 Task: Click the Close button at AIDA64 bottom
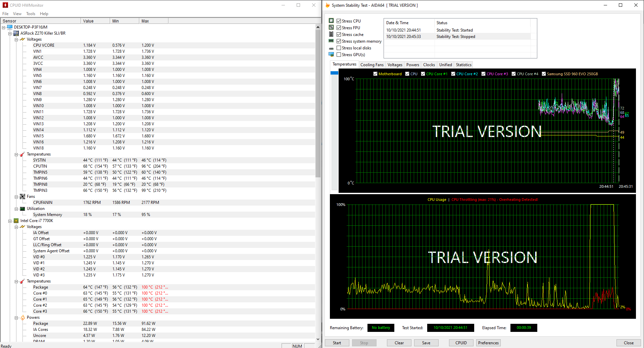pos(629,343)
